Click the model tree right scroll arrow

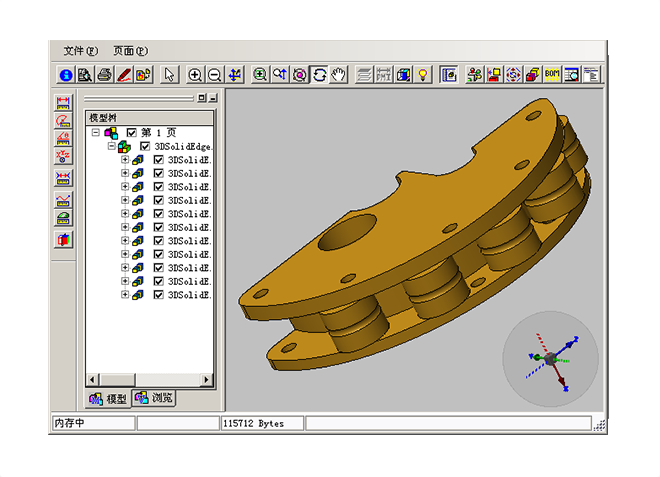(x=207, y=380)
